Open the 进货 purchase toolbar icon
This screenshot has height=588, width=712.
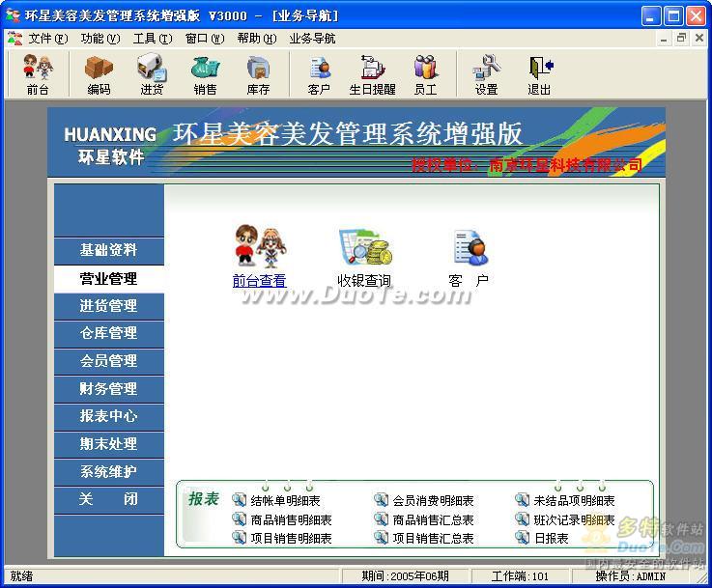tap(152, 74)
